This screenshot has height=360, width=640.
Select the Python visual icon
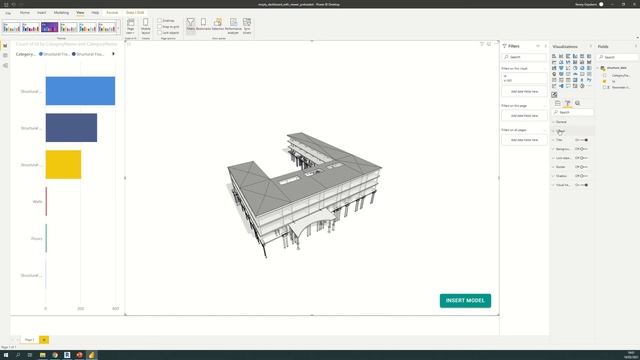pyautogui.click(x=589, y=80)
